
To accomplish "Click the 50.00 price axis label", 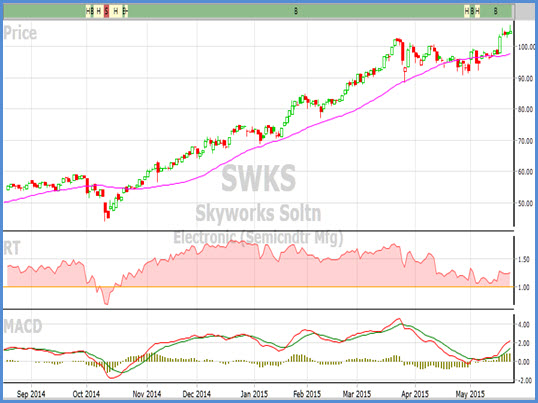I will coord(525,203).
